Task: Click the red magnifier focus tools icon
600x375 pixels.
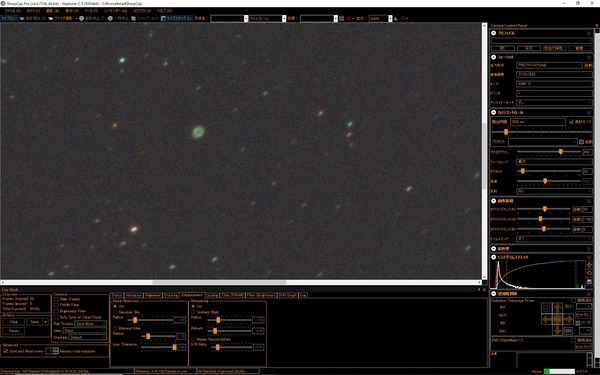Action: pyautogui.click(x=403, y=18)
